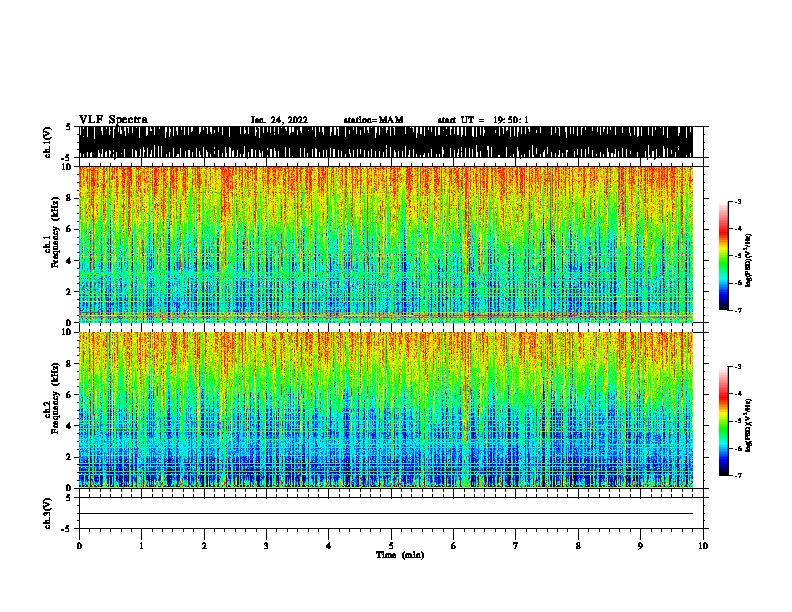Click time axis tick label "6"

454,546
